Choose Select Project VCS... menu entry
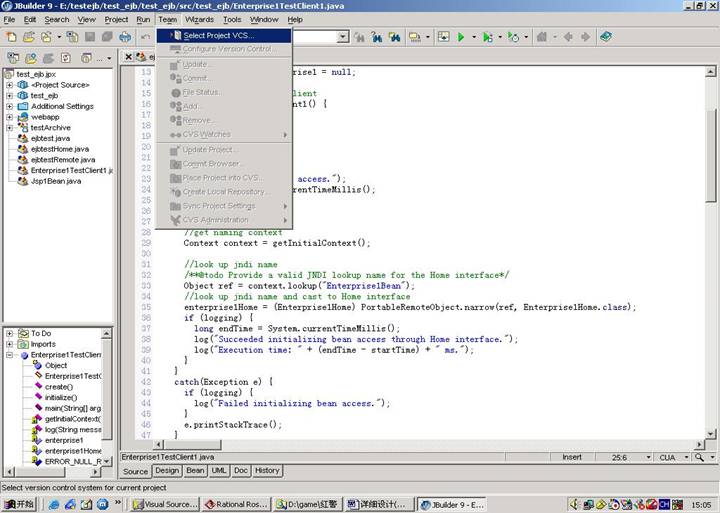The image size is (720, 513). coord(224,36)
